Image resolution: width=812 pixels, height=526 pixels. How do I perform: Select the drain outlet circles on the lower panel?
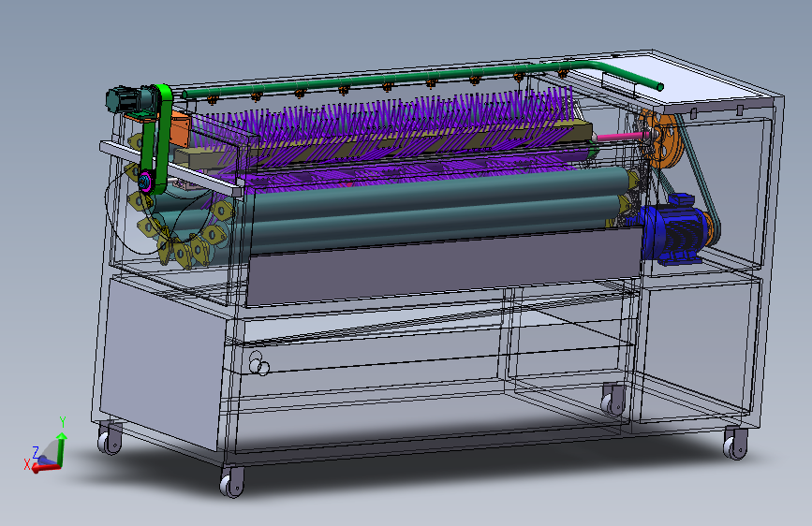(x=258, y=363)
